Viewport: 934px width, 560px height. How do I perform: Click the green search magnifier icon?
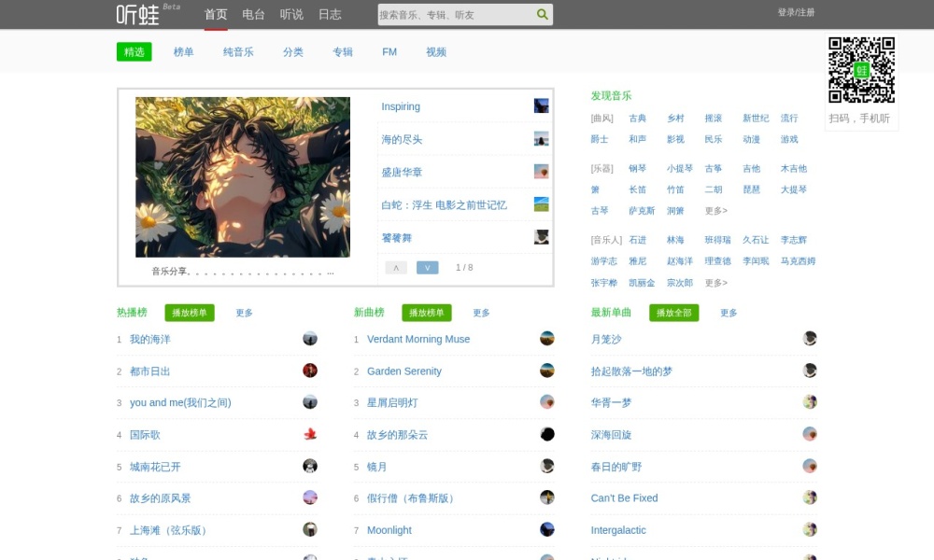point(542,14)
